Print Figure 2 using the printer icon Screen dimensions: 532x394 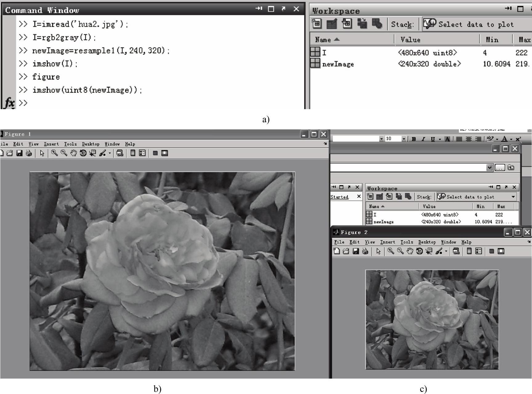(x=365, y=251)
